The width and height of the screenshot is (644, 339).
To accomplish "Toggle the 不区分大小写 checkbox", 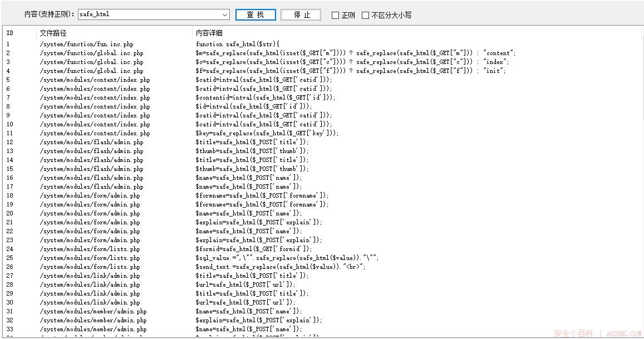I will tap(365, 16).
